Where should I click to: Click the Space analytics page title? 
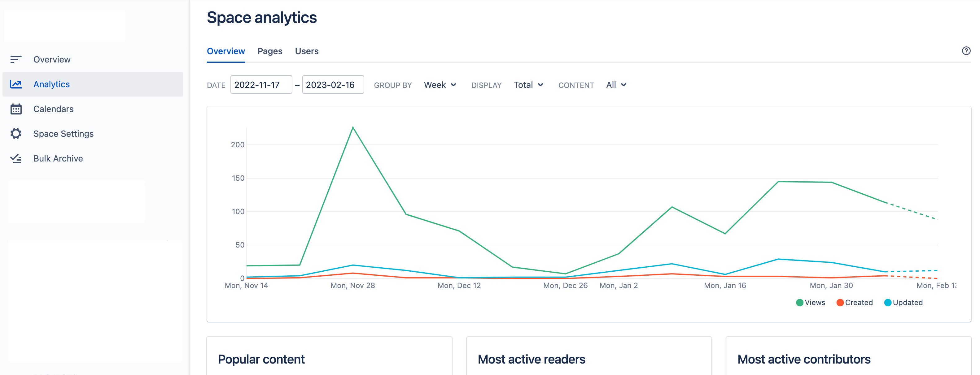(262, 17)
